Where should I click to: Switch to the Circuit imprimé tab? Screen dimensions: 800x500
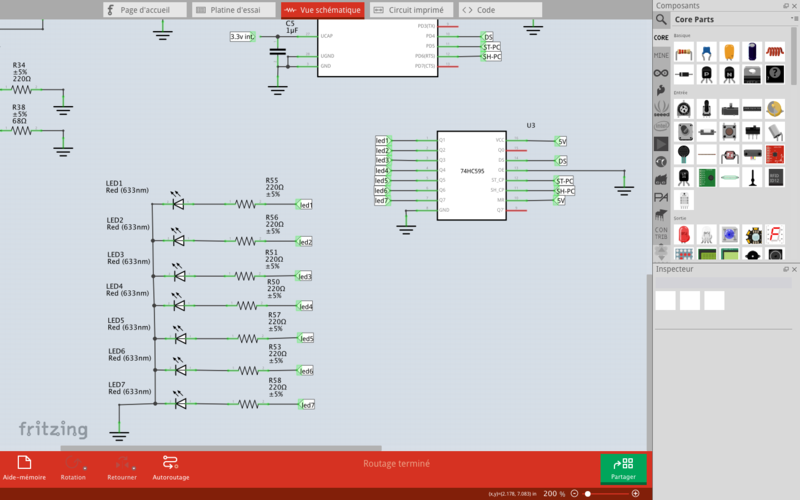point(409,9)
